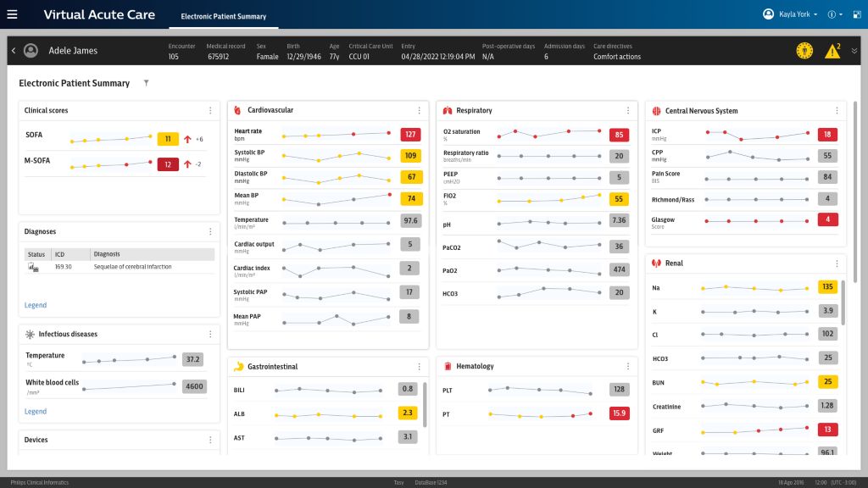Screen dimensions: 868x488
Task: Click Philips Clinical Informatics in status bar
Action: point(40,482)
